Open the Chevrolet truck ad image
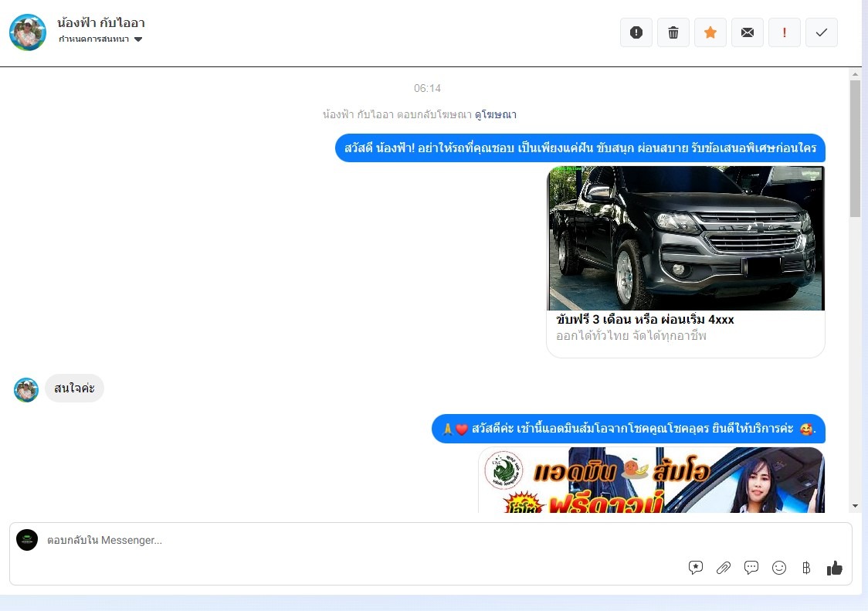This screenshot has height=611, width=868. 686,238
